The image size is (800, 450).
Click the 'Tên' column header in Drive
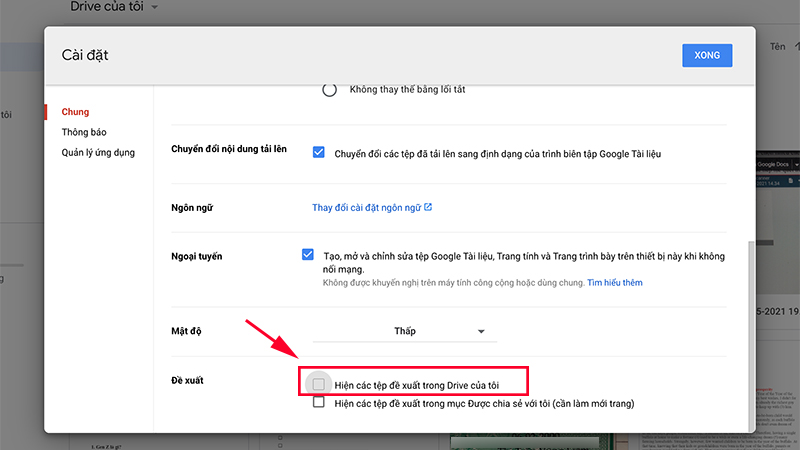(777, 46)
